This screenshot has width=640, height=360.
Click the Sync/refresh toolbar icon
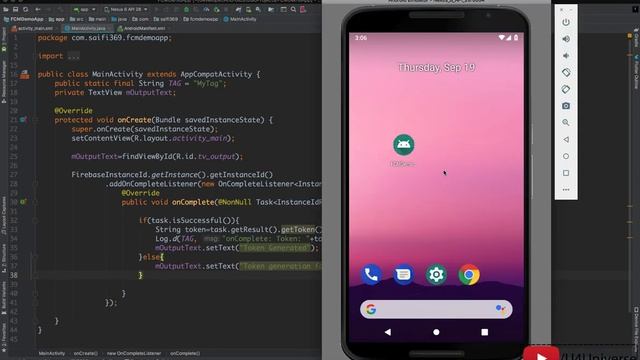[x=25, y=9]
